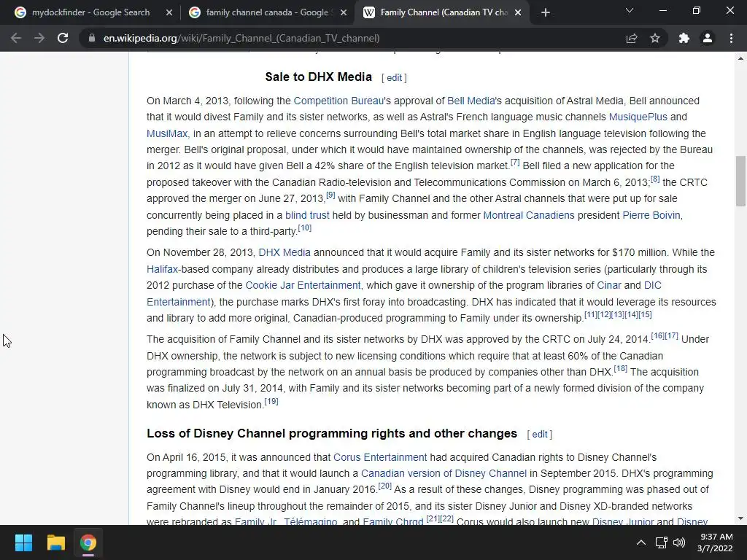This screenshot has width=747, height=560.
Task: Open the Extensions puzzle icon
Action: [x=684, y=38]
